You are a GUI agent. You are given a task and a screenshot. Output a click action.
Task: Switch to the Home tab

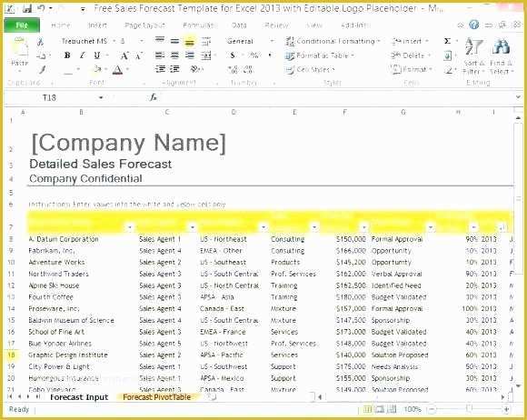(61, 25)
